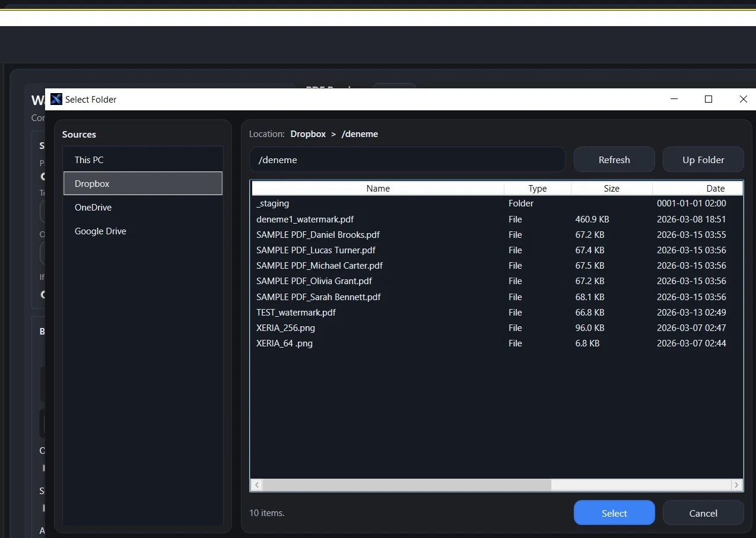Select deneme1_watermark.pdf in the list
This screenshot has height=538, width=756.
[x=305, y=219]
